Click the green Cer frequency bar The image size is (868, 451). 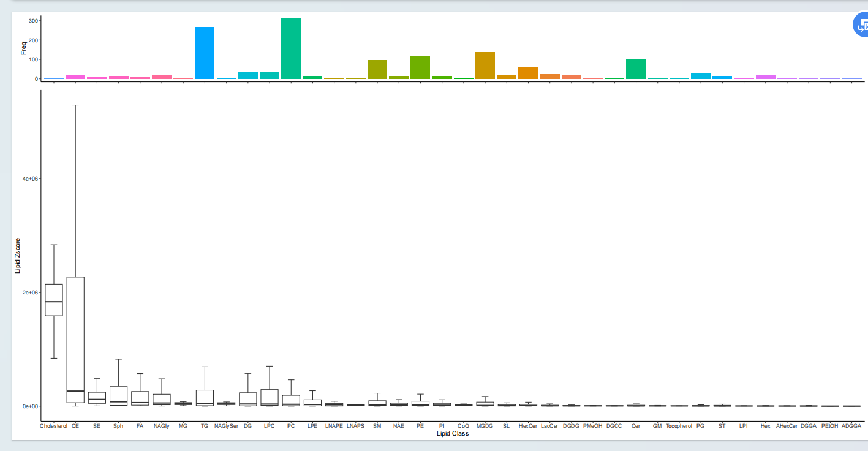point(636,69)
